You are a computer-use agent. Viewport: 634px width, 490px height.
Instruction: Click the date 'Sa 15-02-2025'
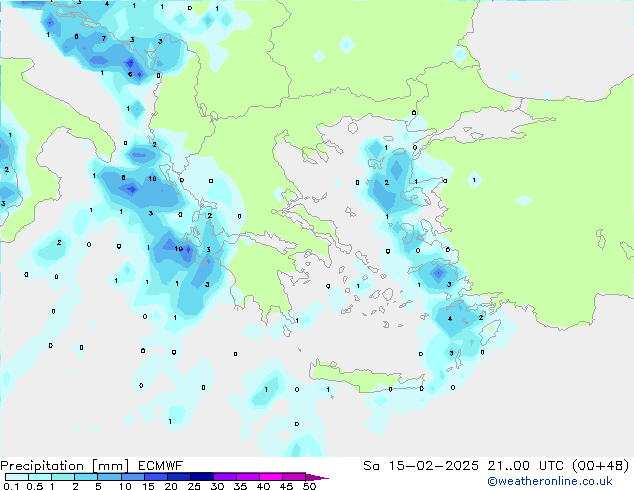pos(421,466)
